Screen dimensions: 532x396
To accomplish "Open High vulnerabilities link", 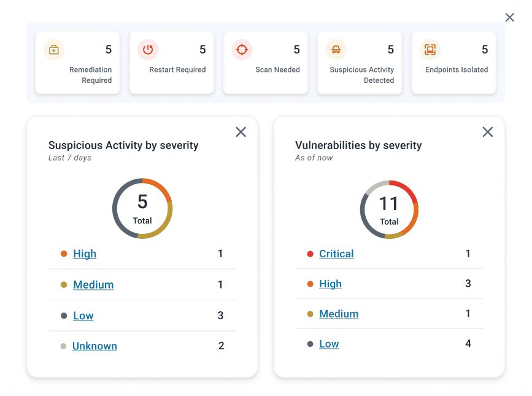I will click(331, 284).
